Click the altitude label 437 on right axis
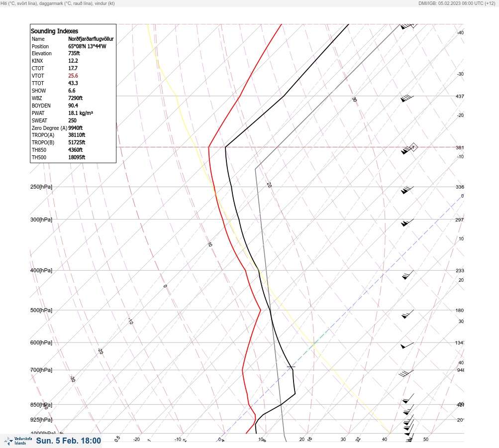 [460, 96]
